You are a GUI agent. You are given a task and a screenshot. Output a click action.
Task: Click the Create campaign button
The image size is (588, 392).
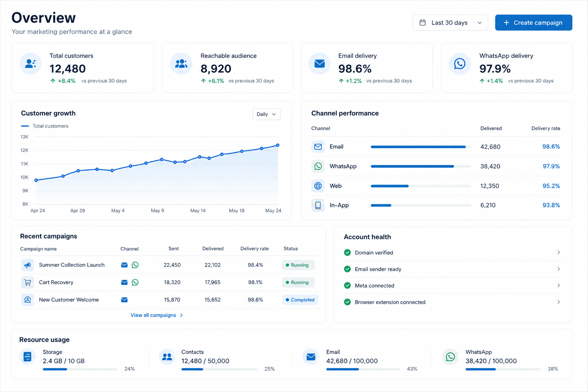534,23
